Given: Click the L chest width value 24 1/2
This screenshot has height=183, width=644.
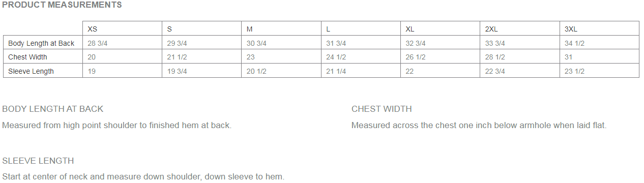Looking at the screenshot, I should click(336, 57).
